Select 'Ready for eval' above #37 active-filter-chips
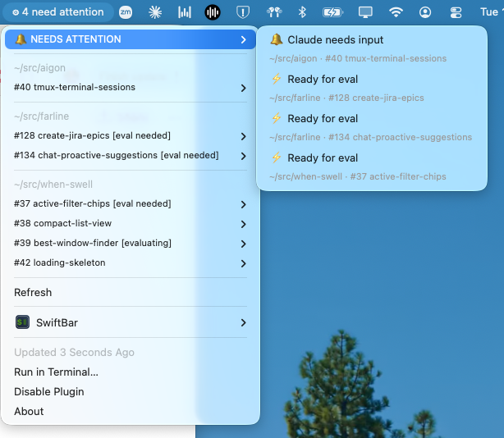The width and height of the screenshot is (504, 438). pos(323,158)
